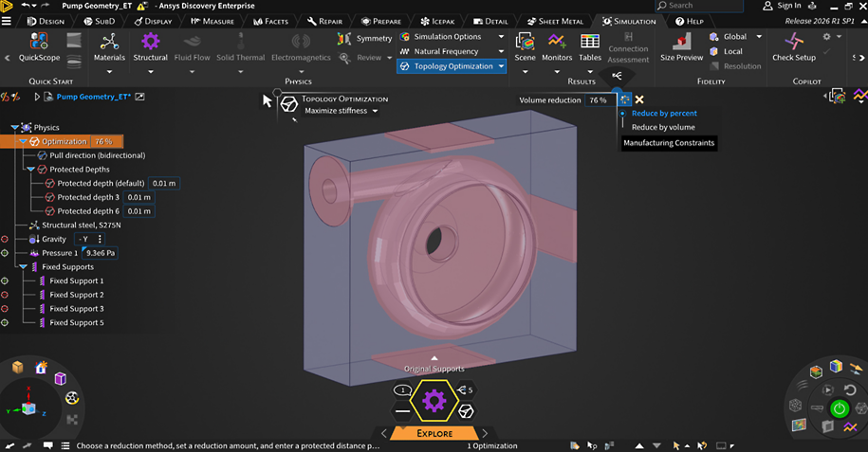Collapse the Optimization tree node
The width and height of the screenshot is (868, 452).
click(x=24, y=141)
